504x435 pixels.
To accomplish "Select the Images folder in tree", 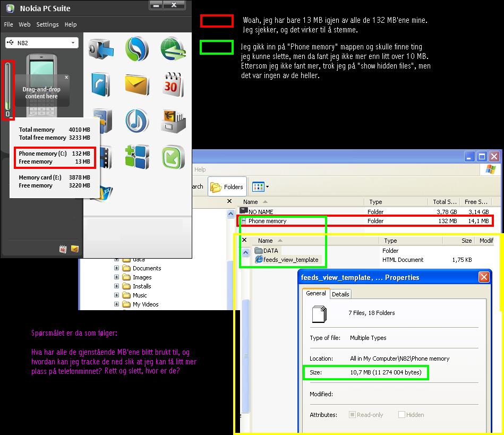I will click(137, 277).
